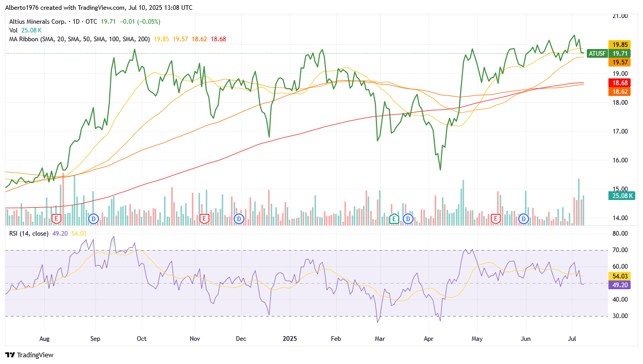The image size is (643, 364).
Task: Click the red earnings marker near August
Action: click(55, 218)
